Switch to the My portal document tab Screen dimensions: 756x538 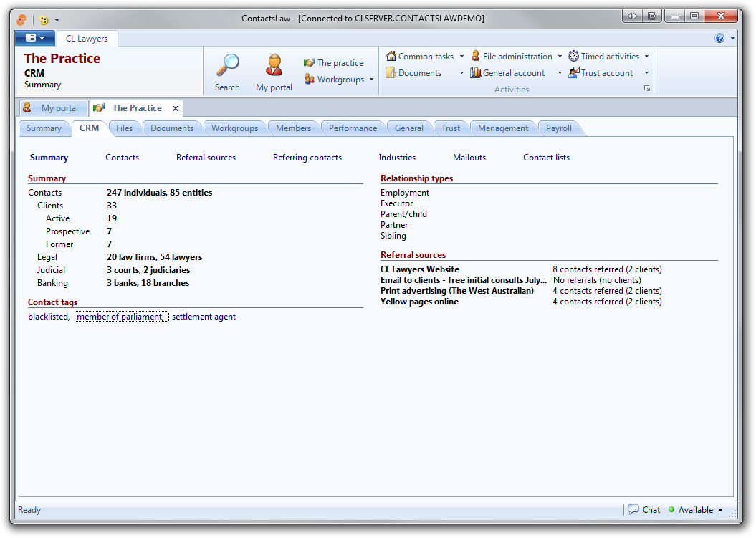point(54,108)
